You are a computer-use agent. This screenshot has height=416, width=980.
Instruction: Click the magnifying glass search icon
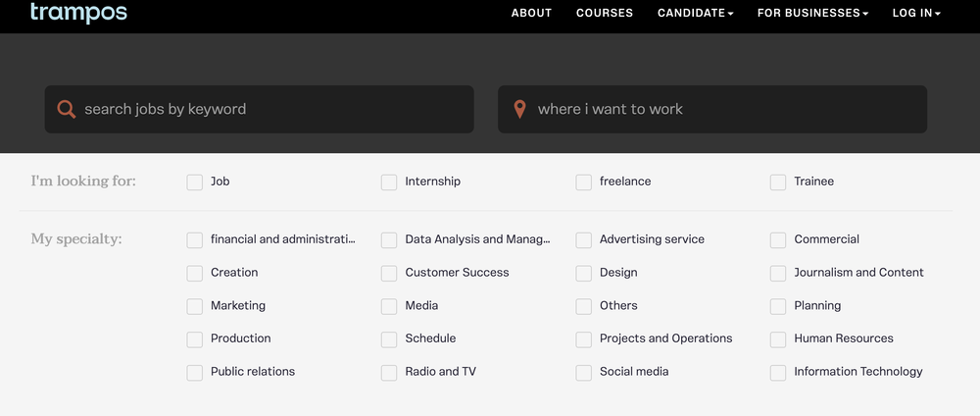(x=67, y=109)
